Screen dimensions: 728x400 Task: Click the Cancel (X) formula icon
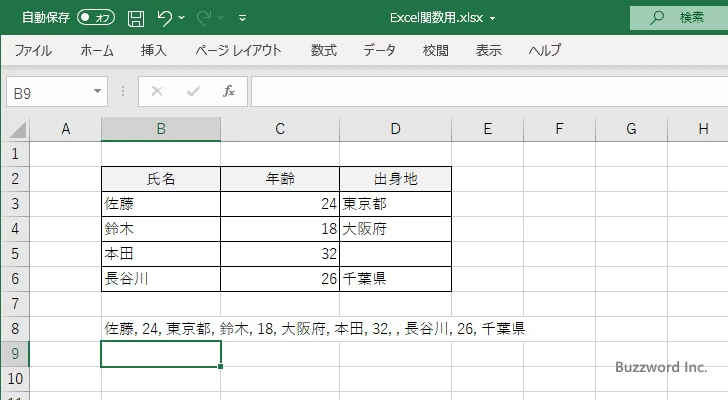[x=157, y=91]
